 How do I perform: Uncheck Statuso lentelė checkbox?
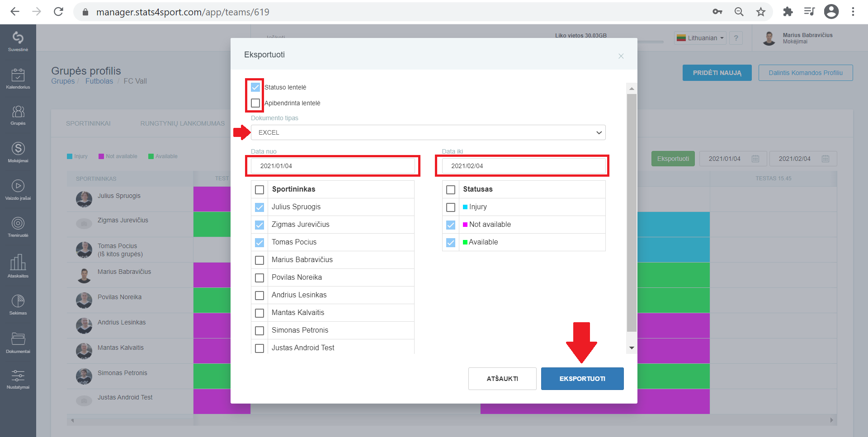[255, 87]
